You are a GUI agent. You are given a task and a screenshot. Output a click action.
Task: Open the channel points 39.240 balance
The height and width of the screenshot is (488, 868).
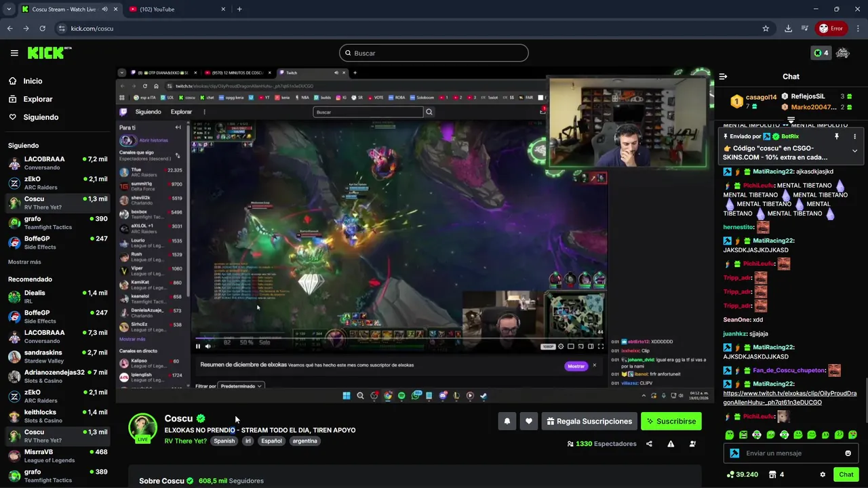tap(742, 474)
